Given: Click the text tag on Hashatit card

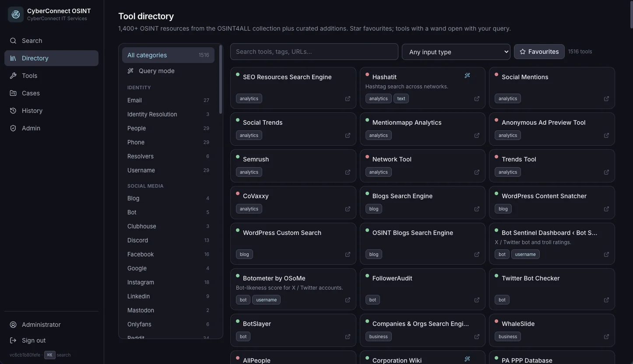Looking at the screenshot, I should point(401,99).
